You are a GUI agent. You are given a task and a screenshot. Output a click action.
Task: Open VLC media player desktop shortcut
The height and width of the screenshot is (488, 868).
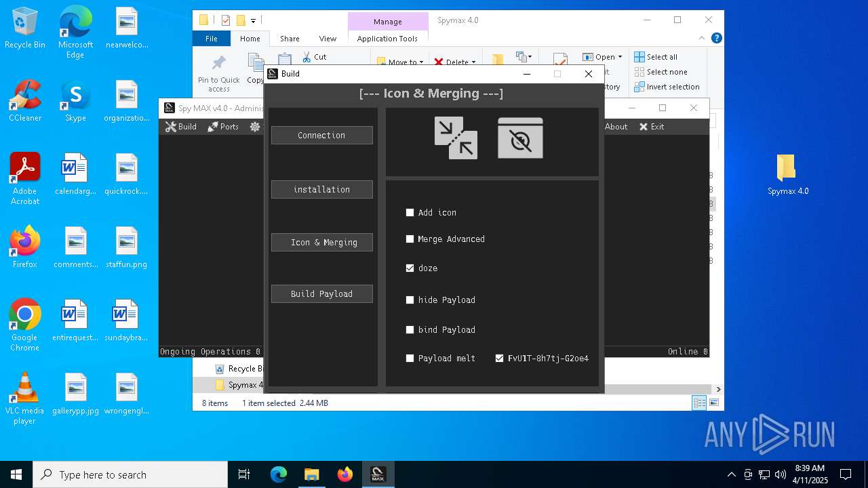pos(25,399)
